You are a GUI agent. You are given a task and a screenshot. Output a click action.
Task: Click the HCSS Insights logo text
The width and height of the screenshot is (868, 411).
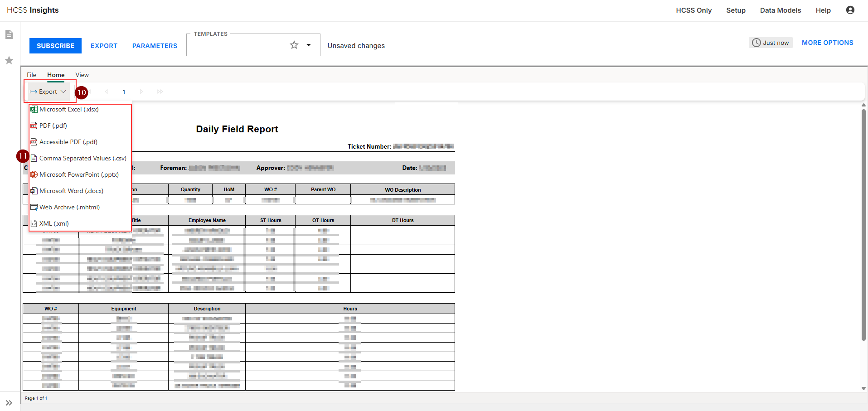[x=33, y=10]
